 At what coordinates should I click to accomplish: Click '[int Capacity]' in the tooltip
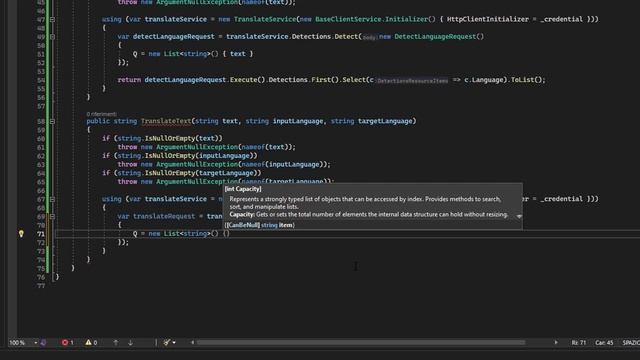tap(243, 189)
